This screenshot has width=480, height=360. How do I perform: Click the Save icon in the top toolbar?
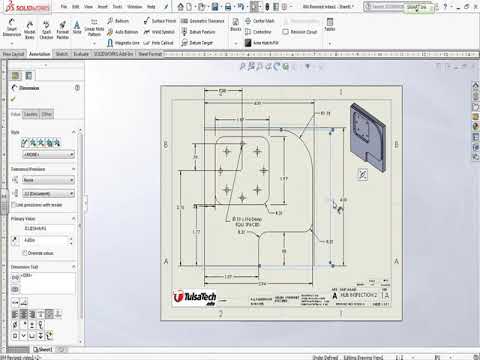coord(215,6)
